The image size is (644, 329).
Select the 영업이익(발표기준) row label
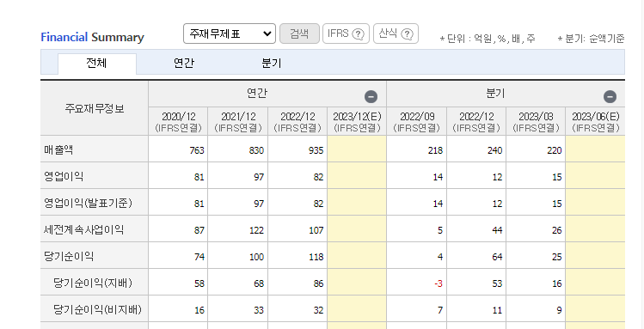(x=88, y=204)
